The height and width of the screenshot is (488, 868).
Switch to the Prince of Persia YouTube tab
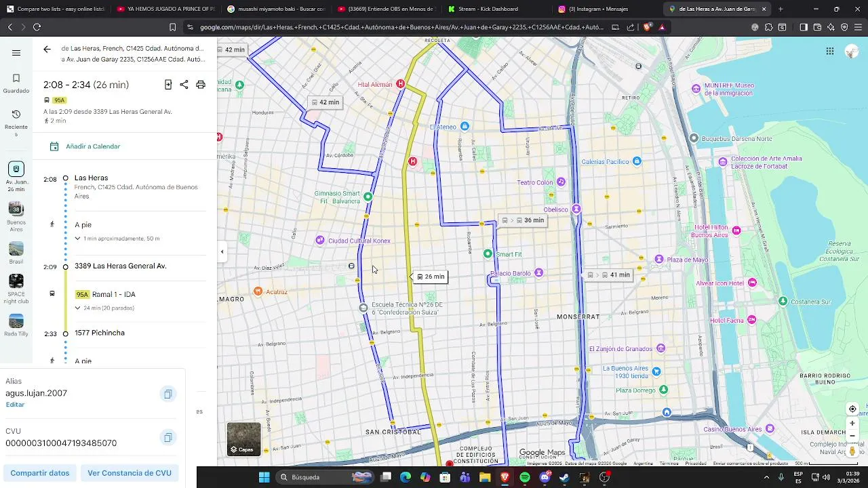(165, 9)
